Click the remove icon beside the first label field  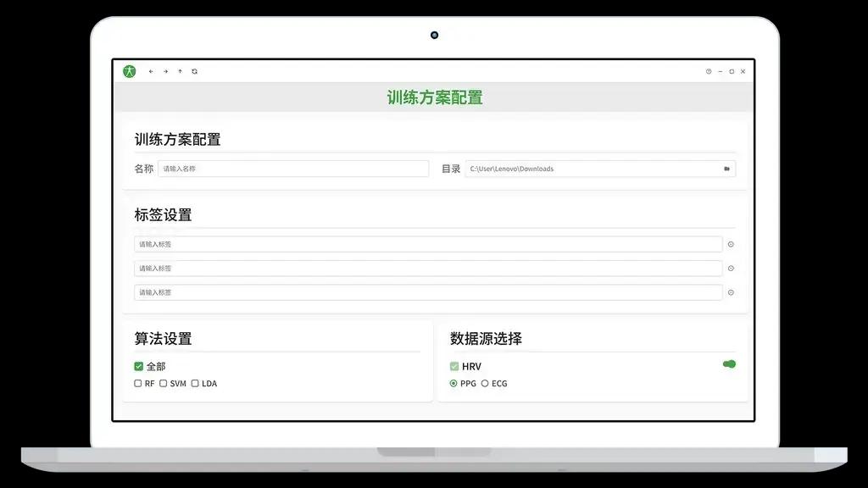pyautogui.click(x=731, y=244)
